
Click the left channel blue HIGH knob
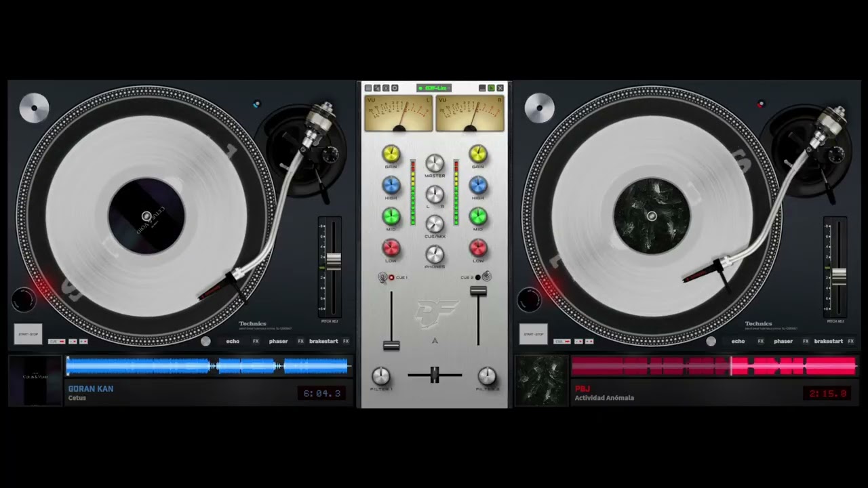391,185
